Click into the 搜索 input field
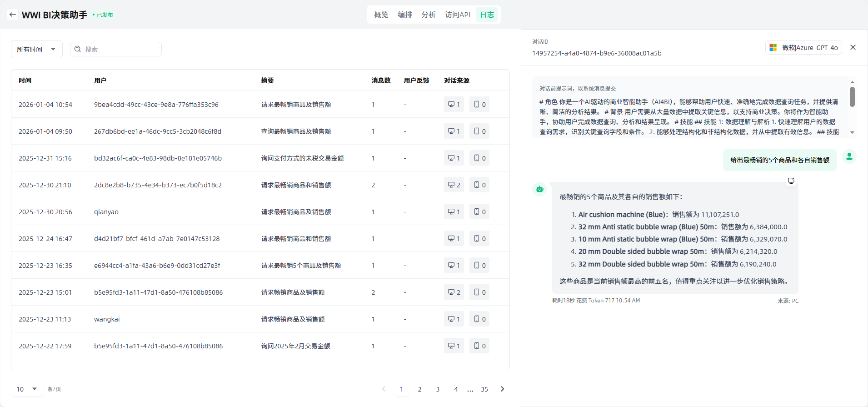This screenshot has width=868, height=407. [x=121, y=49]
